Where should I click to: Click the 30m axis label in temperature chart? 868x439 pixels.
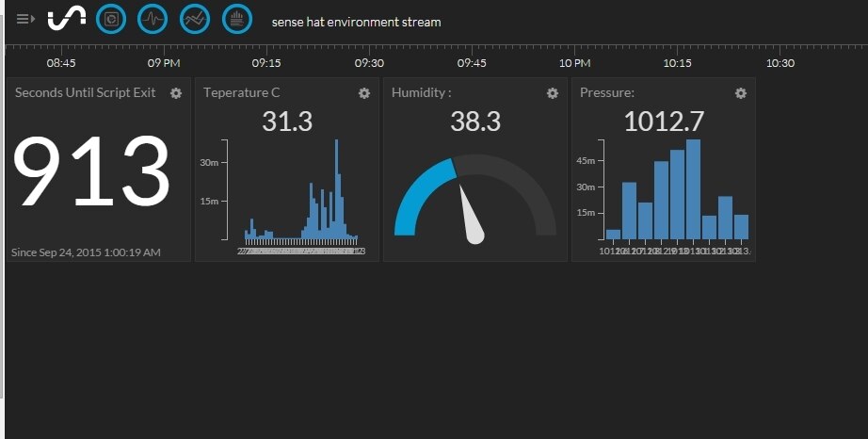coord(209,163)
